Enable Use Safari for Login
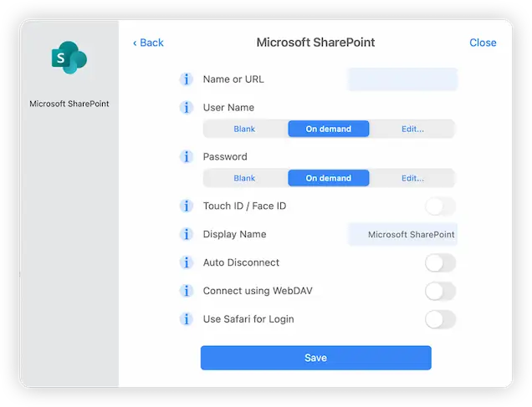Screen dimensions: 532x407 click(440, 319)
